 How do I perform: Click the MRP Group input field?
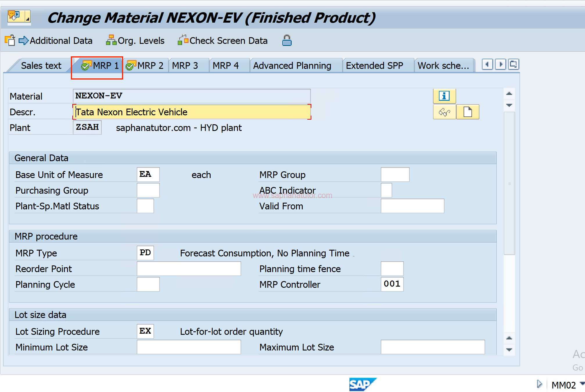pos(395,175)
